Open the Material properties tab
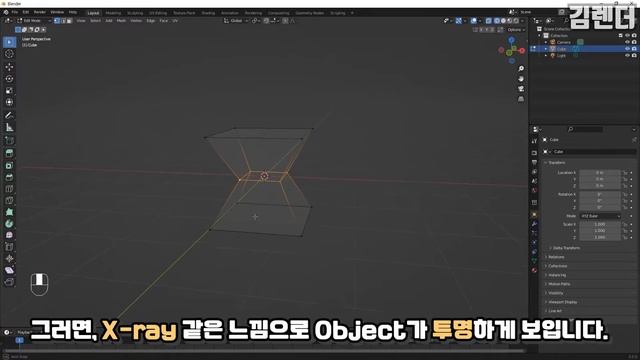The width and height of the screenshot is (640, 360). pos(534,270)
